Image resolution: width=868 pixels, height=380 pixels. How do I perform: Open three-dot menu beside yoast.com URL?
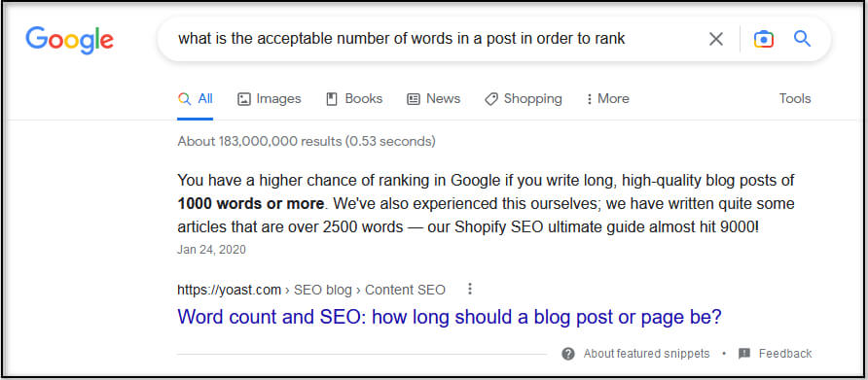(470, 289)
